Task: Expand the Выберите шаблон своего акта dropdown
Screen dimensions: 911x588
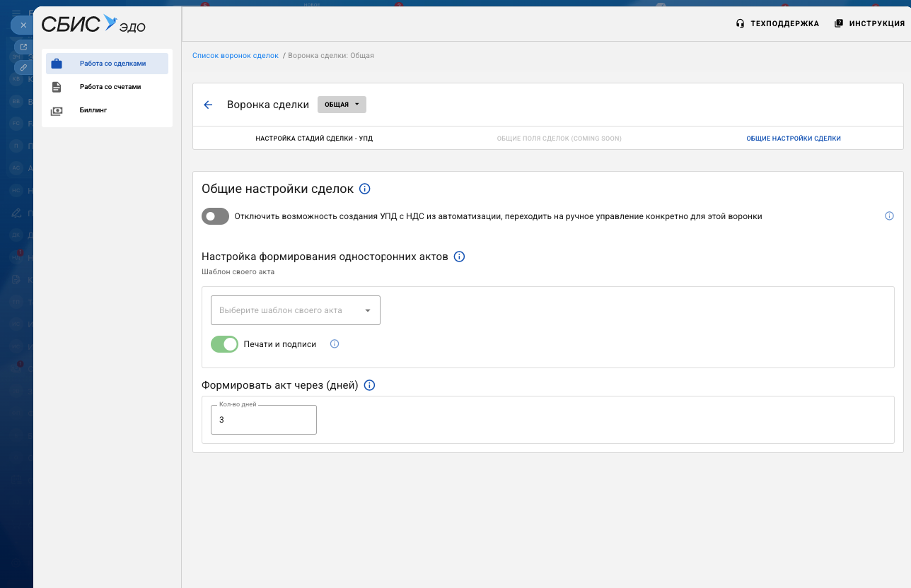Action: 296,310
